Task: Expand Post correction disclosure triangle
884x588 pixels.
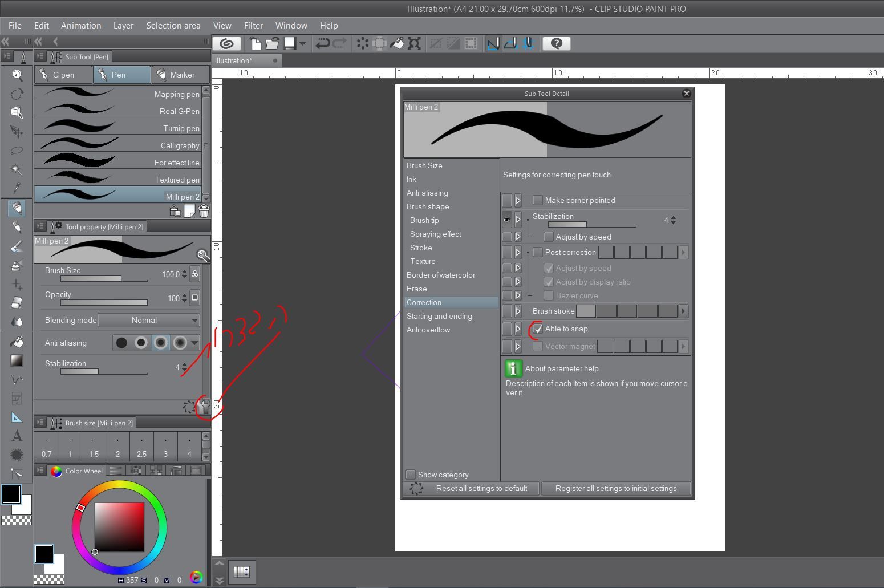Action: point(518,253)
